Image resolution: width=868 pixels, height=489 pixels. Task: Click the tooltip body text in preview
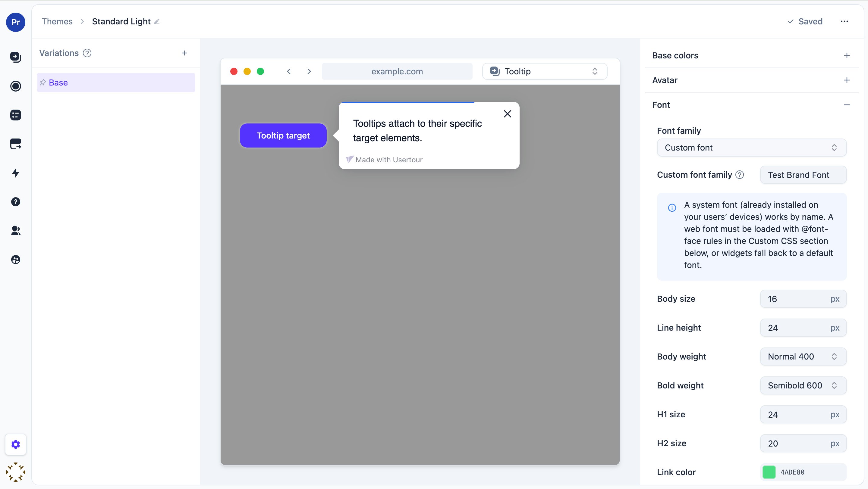417,131
